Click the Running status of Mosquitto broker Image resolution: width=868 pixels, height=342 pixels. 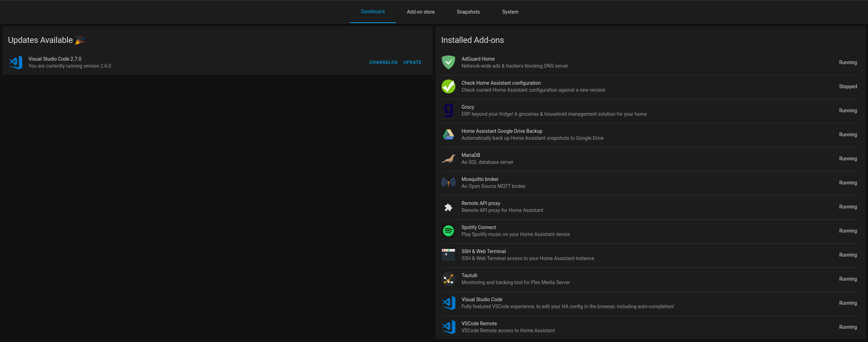point(848,183)
